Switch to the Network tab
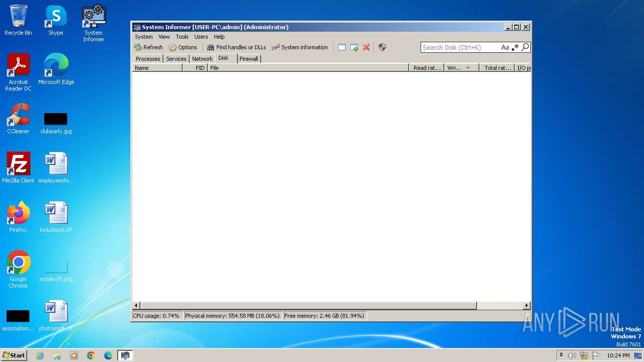This screenshot has height=362, width=644. pos(202,59)
